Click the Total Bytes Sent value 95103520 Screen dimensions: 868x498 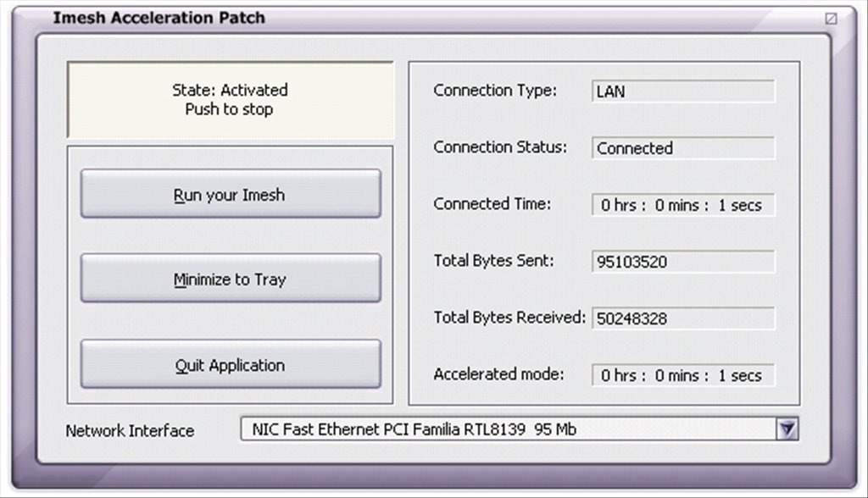(x=683, y=262)
